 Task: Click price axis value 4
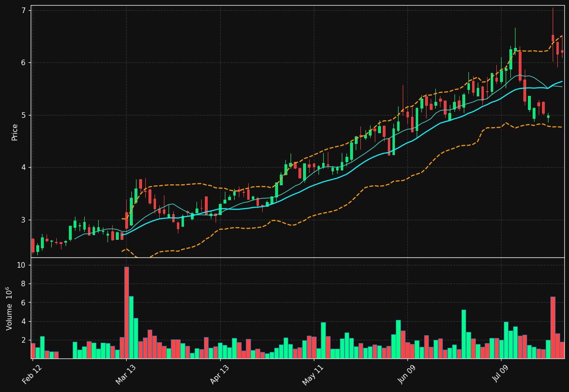point(24,168)
